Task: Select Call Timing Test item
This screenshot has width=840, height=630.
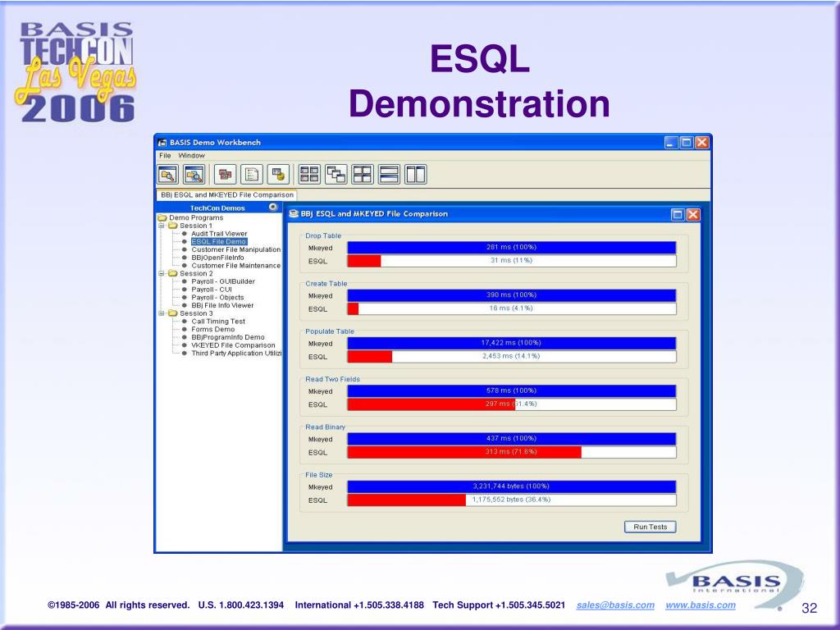Action: click(218, 322)
